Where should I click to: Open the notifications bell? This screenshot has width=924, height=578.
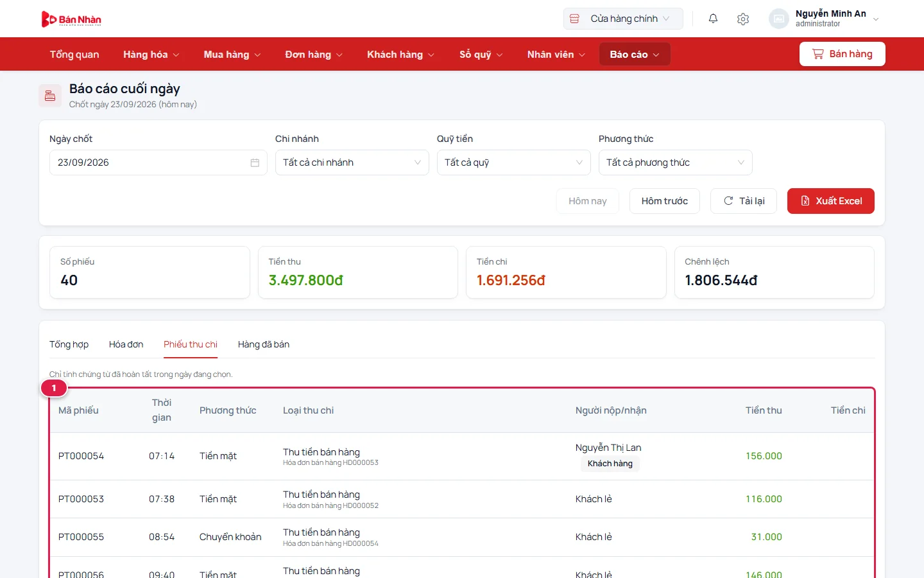coord(713,19)
